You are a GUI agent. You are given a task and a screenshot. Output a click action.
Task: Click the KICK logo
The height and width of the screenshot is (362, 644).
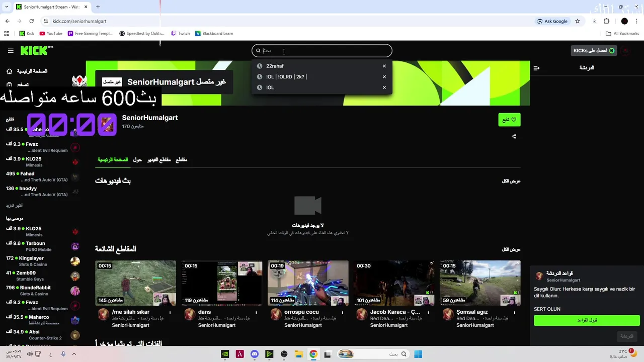tap(36, 51)
